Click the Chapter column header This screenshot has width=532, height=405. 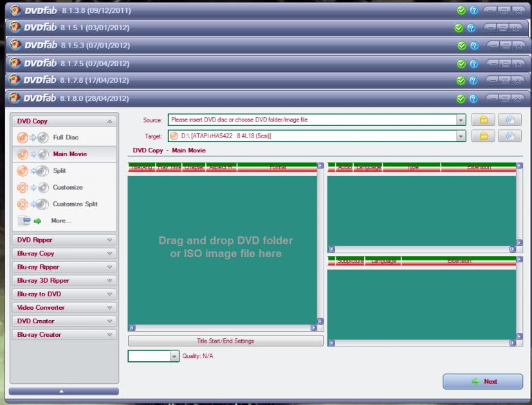[194, 167]
